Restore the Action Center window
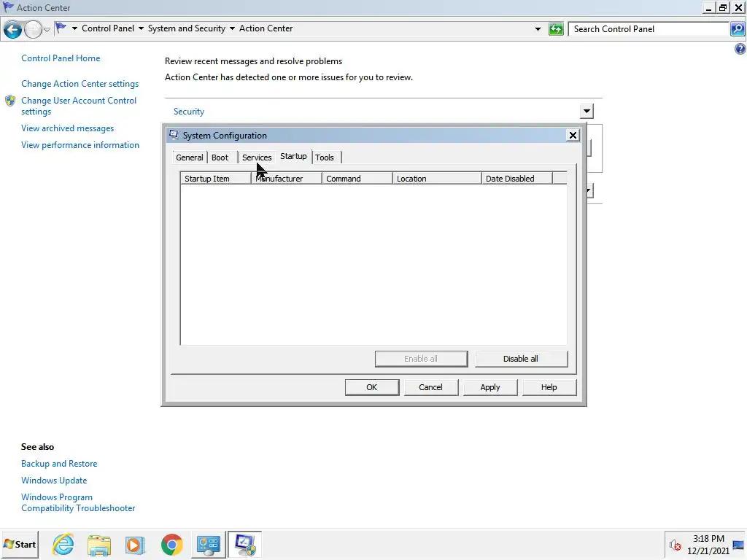Image resolution: width=747 pixels, height=560 pixels. coord(723,7)
